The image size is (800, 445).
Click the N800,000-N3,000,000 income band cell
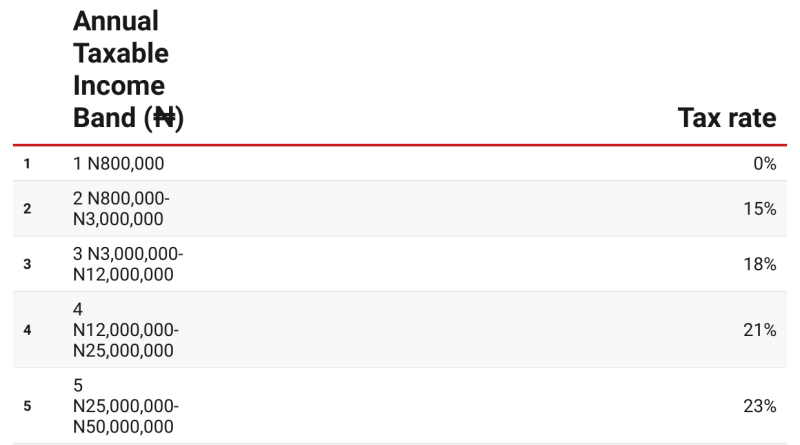pyautogui.click(x=122, y=209)
